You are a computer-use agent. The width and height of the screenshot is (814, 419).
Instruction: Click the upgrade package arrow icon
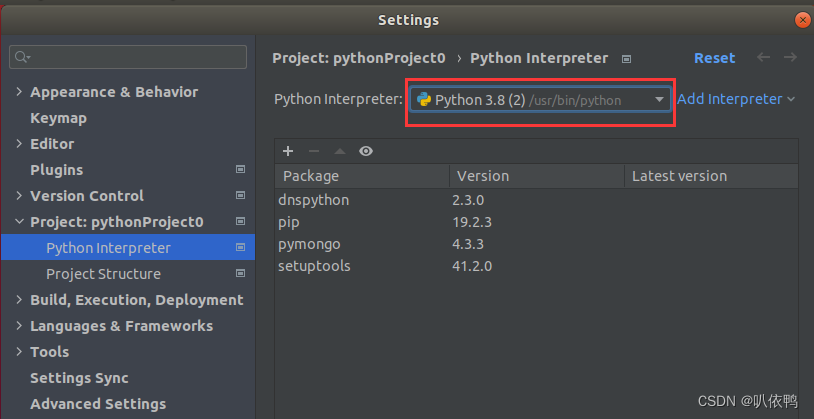[x=340, y=151]
